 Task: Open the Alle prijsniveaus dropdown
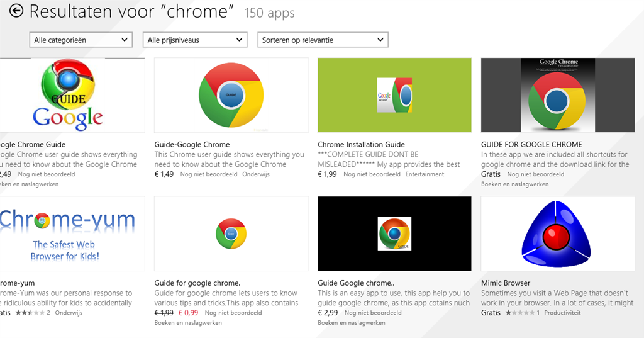click(x=195, y=40)
